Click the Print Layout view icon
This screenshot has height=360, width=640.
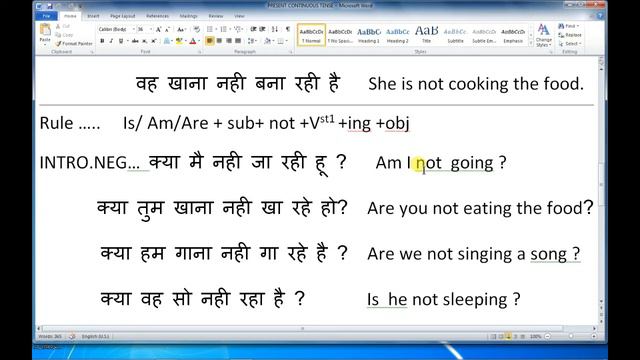point(493,336)
